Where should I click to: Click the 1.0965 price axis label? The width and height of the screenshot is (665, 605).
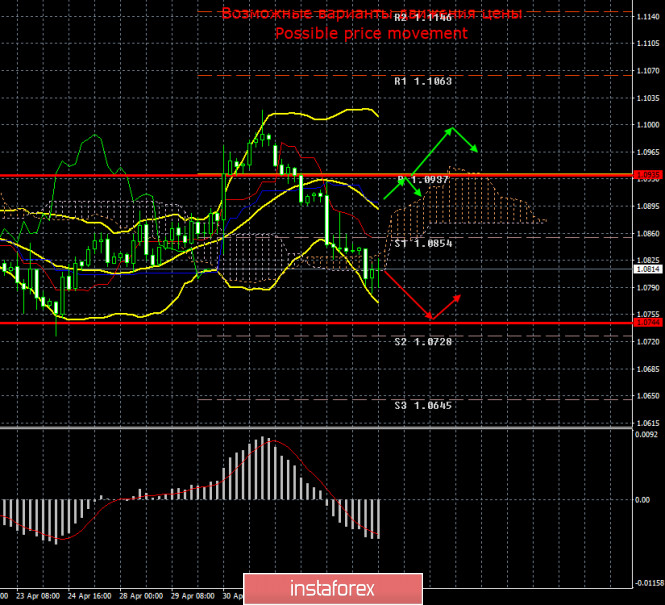click(648, 152)
